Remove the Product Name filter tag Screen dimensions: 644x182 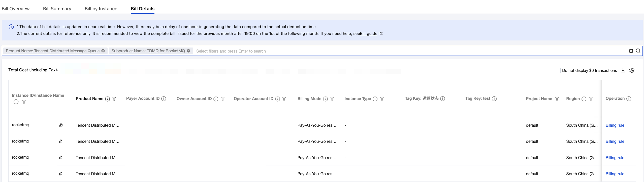103,51
